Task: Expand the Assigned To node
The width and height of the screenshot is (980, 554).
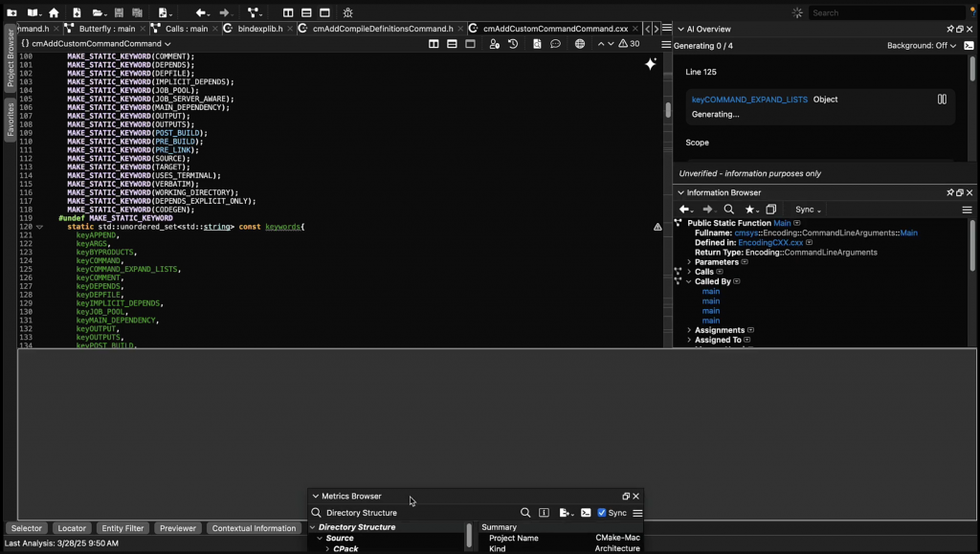Action: pos(689,340)
